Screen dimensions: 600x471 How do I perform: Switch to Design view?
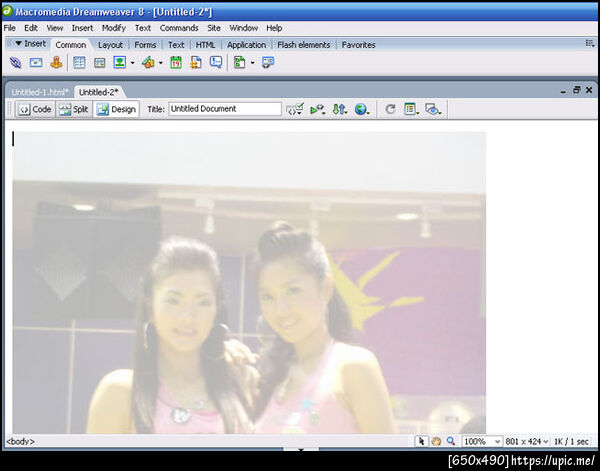(x=116, y=109)
